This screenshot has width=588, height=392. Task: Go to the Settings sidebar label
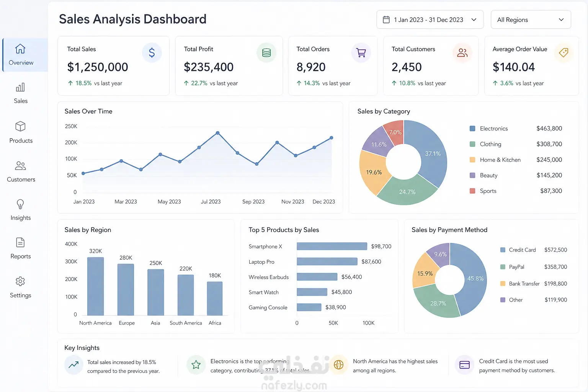(x=21, y=296)
